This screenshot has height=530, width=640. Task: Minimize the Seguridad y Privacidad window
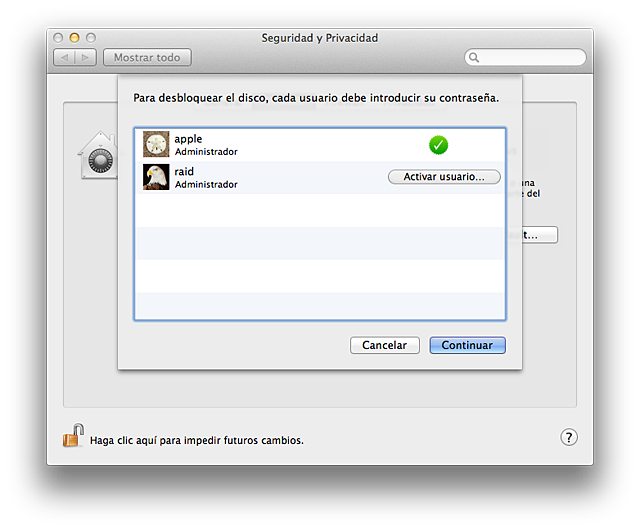(74, 37)
